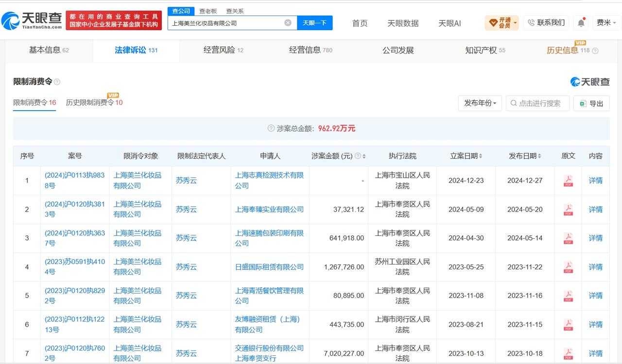Click the 2024-12-27 publish date cell
Viewport: 622px width, 364px height.
[525, 181]
